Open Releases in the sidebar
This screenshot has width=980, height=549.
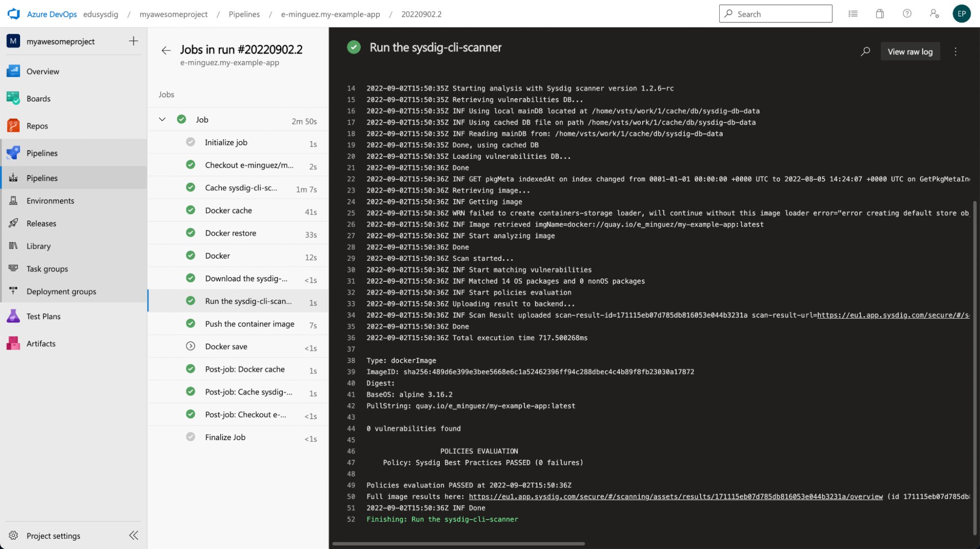pyautogui.click(x=41, y=223)
